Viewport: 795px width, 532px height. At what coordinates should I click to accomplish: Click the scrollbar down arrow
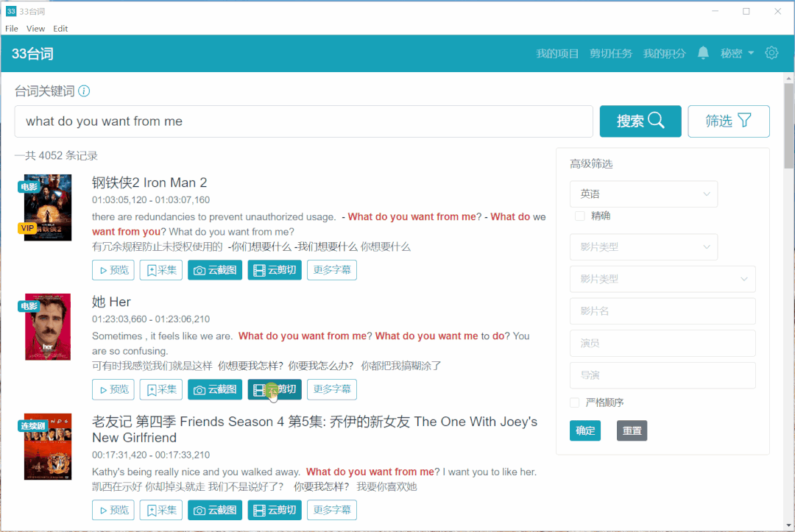(x=788, y=525)
